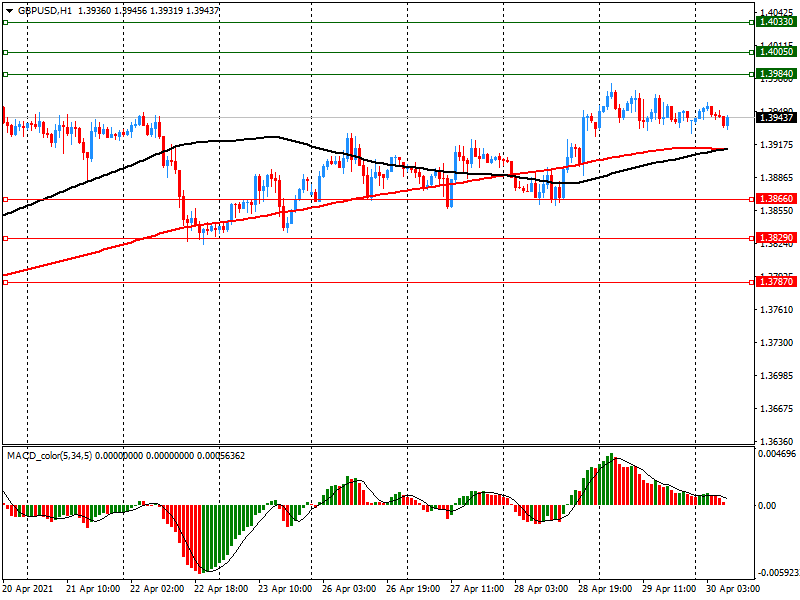Click the 1.38290 red level price tag
800x600 pixels.
coord(776,238)
